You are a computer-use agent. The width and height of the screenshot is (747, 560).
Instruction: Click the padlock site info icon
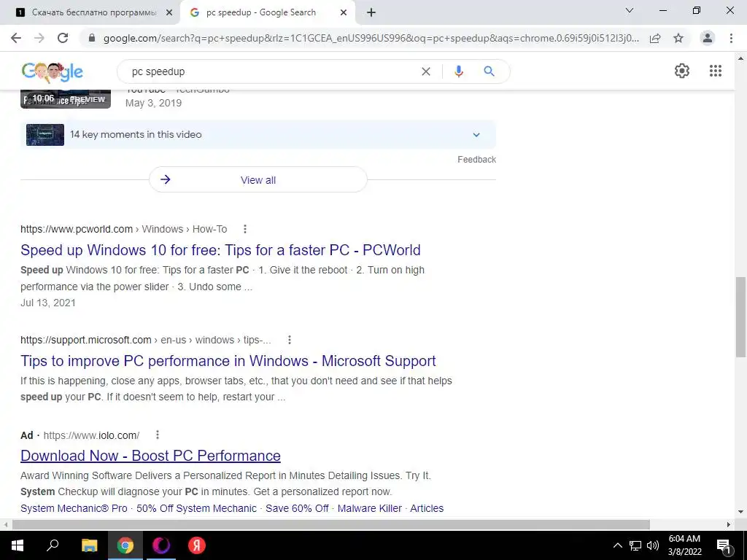click(x=92, y=38)
